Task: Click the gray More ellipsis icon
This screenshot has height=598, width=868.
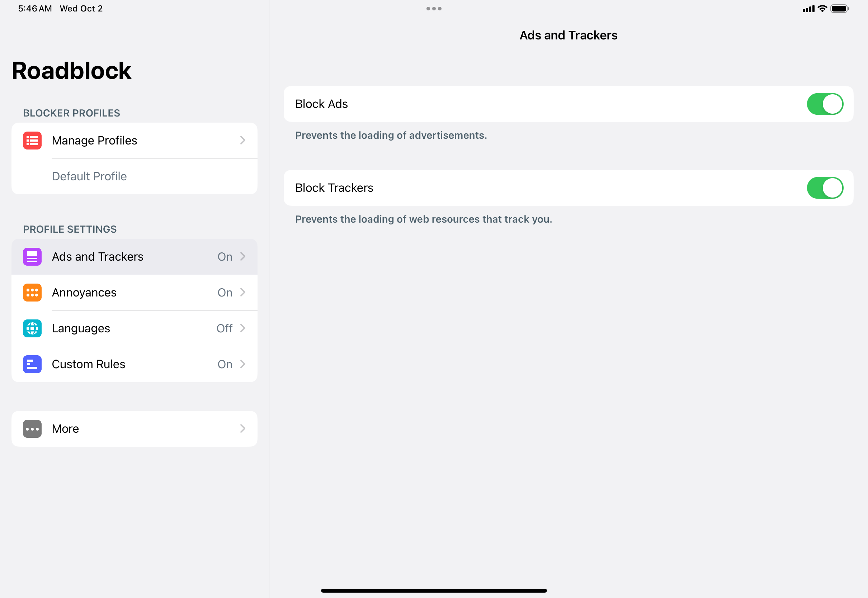Action: (32, 429)
